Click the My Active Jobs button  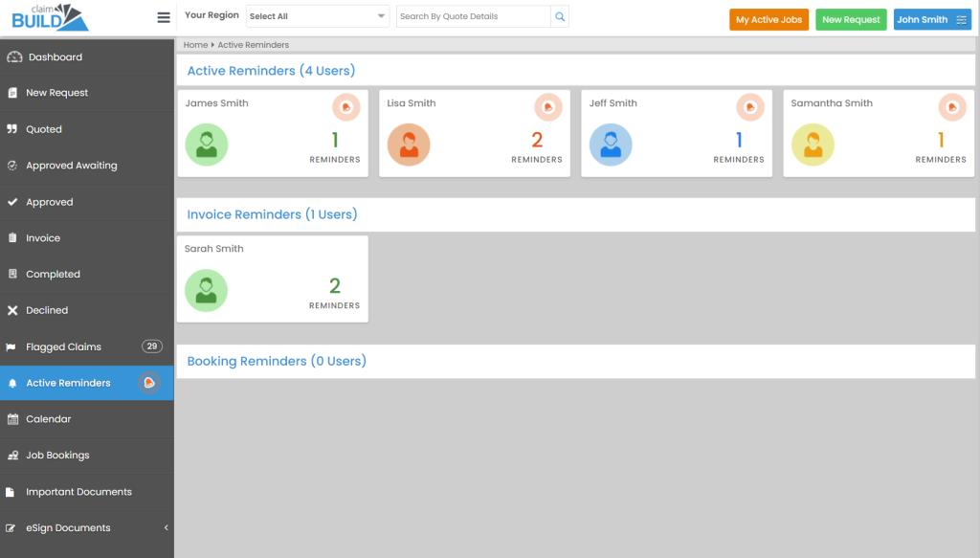coord(768,19)
